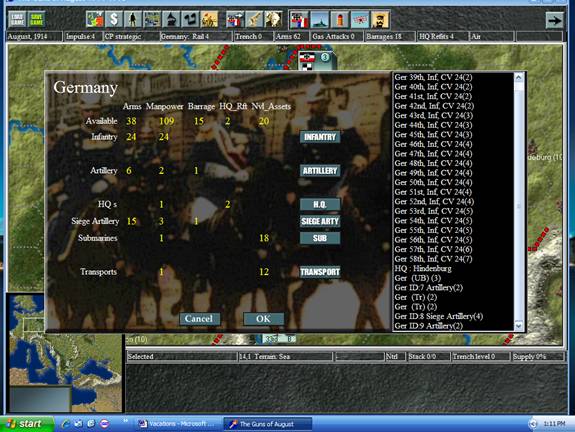Image resolution: width=575 pixels, height=432 pixels.
Task: Click the 'Germany: Rail 4' status field
Action: point(196,37)
